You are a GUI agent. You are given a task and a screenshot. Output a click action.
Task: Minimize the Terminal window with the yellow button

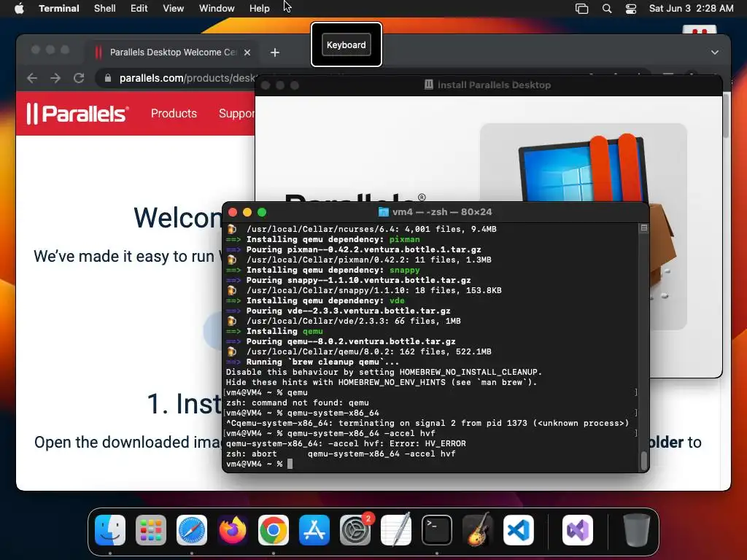click(247, 212)
